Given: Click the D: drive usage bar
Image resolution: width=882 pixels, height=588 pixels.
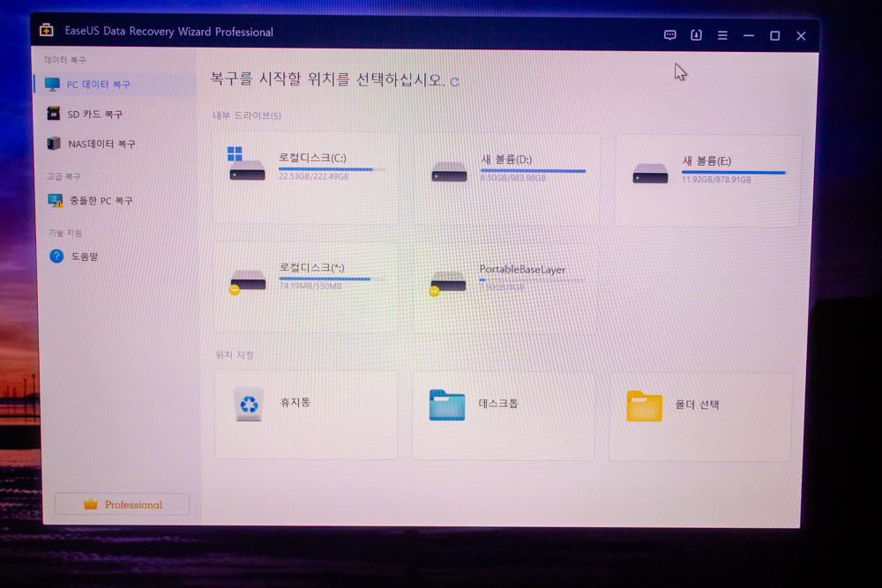Looking at the screenshot, I should coord(533,171).
